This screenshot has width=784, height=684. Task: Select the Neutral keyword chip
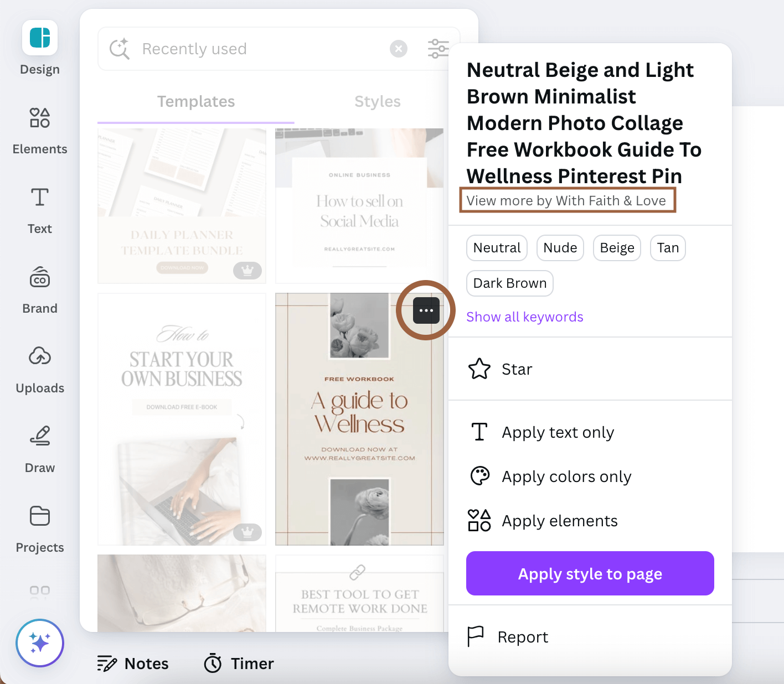(x=497, y=248)
